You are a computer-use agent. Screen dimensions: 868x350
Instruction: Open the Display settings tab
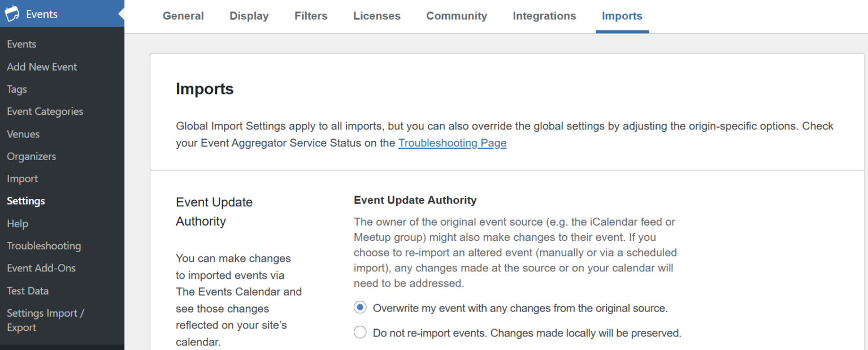249,16
